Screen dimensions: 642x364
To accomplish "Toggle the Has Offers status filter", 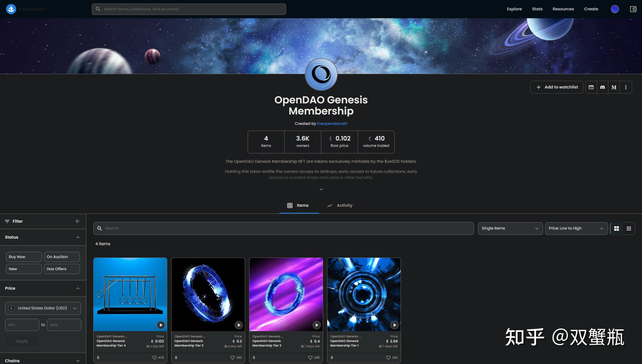I will 62,269.
